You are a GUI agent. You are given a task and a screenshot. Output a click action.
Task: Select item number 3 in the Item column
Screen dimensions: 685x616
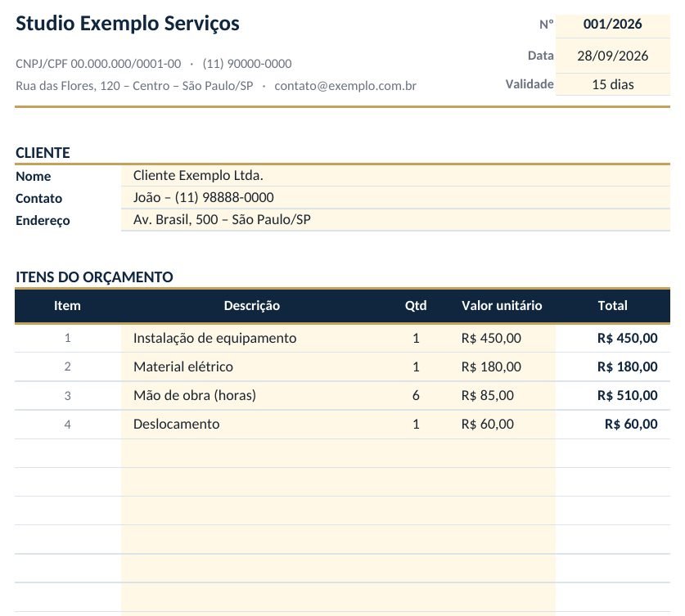[67, 395]
